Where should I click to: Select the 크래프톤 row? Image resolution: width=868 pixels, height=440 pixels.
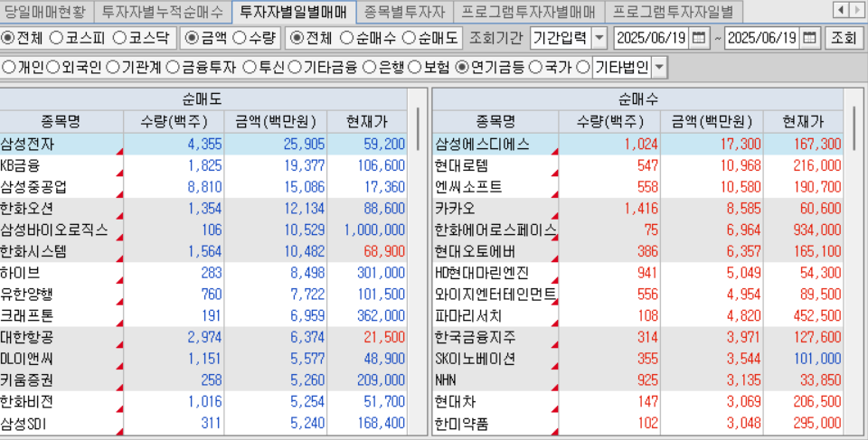(x=203, y=316)
